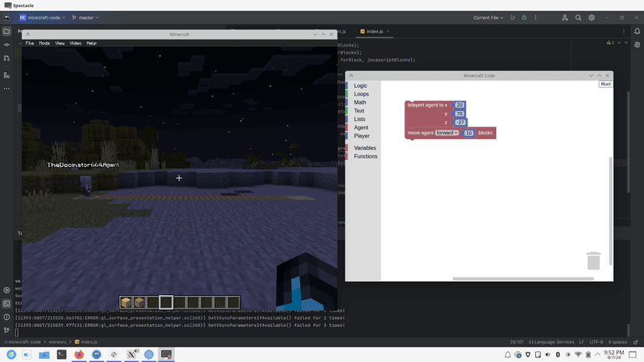Viewport: 644px width, 362px height.
Task: Click the Run! button in Minecraft Code
Action: pyautogui.click(x=606, y=84)
